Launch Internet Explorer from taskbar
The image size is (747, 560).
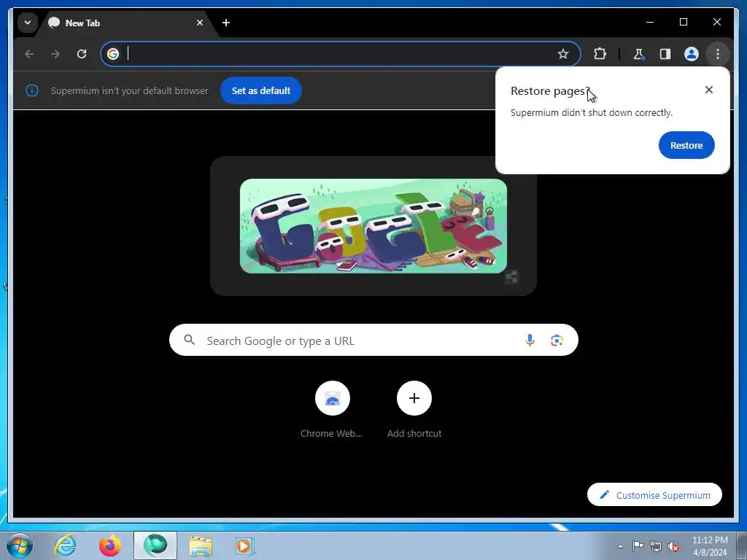coord(65,545)
